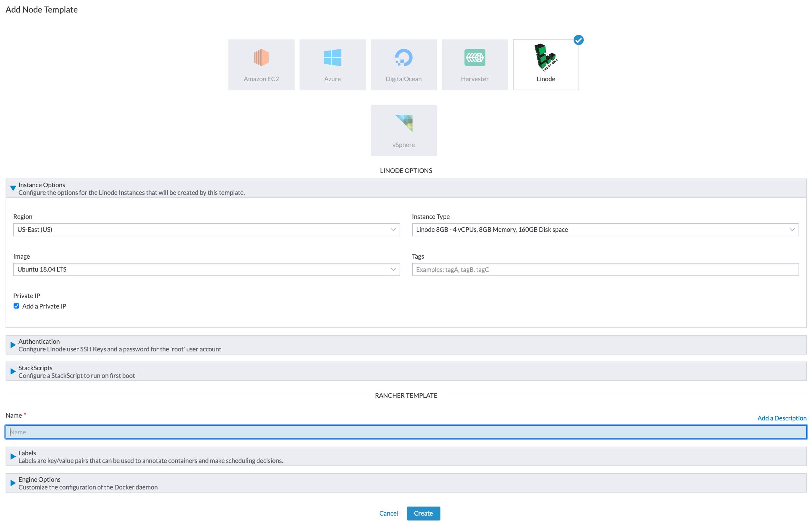This screenshot has width=809, height=532.
Task: Click the Add a Description link
Action: tap(781, 418)
